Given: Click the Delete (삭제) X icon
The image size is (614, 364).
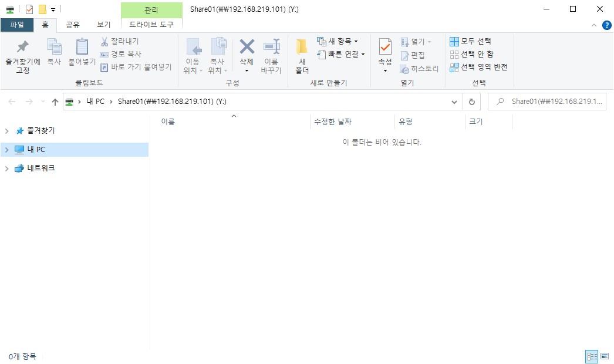Looking at the screenshot, I should point(247,46).
